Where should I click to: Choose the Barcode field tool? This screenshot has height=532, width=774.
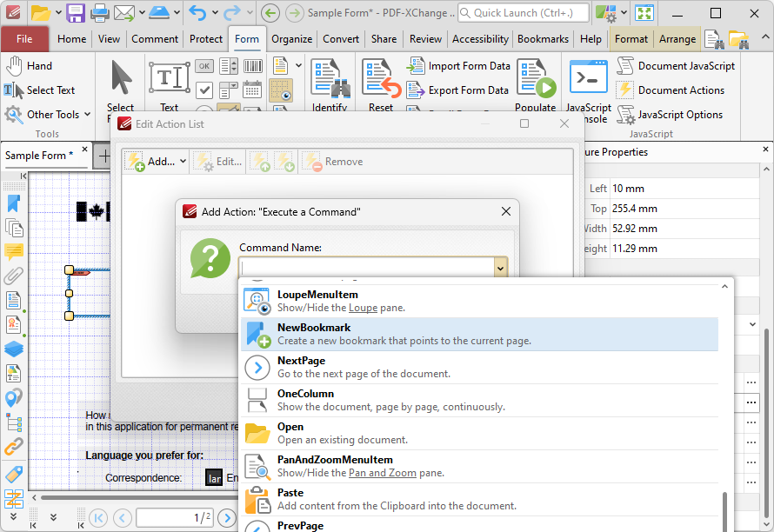(253, 66)
